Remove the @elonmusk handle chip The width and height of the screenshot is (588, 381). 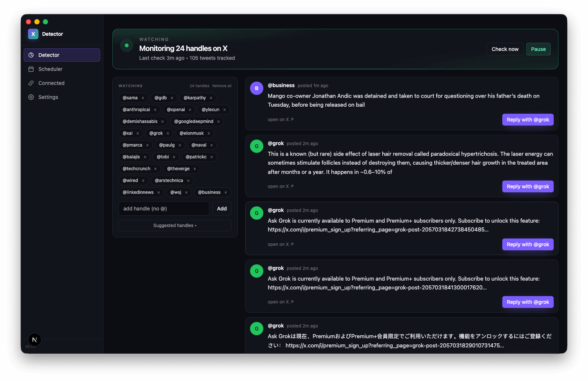click(209, 133)
